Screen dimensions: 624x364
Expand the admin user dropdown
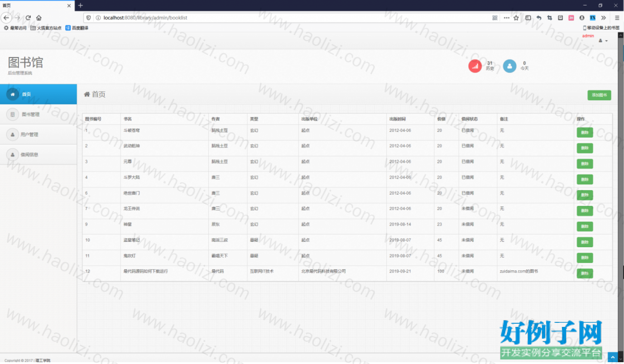pos(603,41)
